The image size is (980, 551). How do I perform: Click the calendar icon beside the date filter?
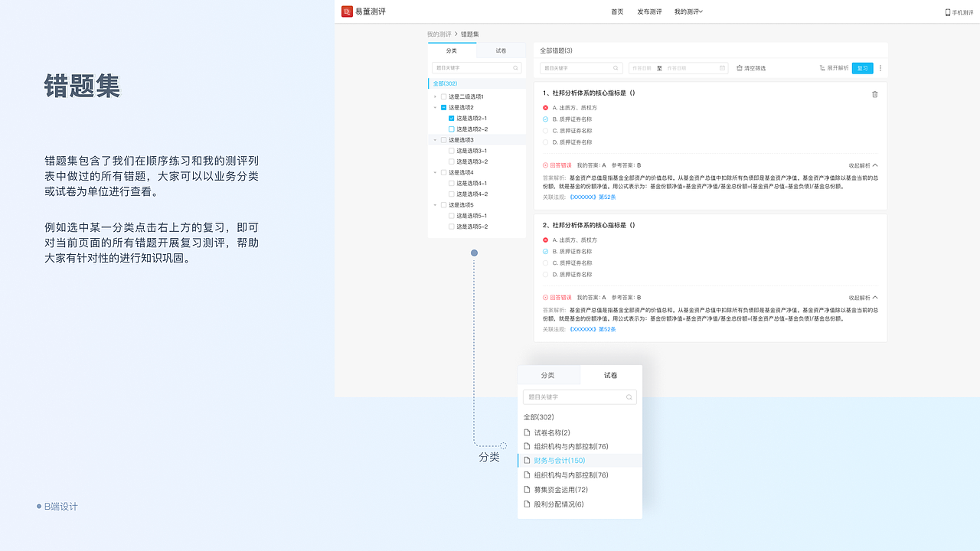pyautogui.click(x=722, y=68)
